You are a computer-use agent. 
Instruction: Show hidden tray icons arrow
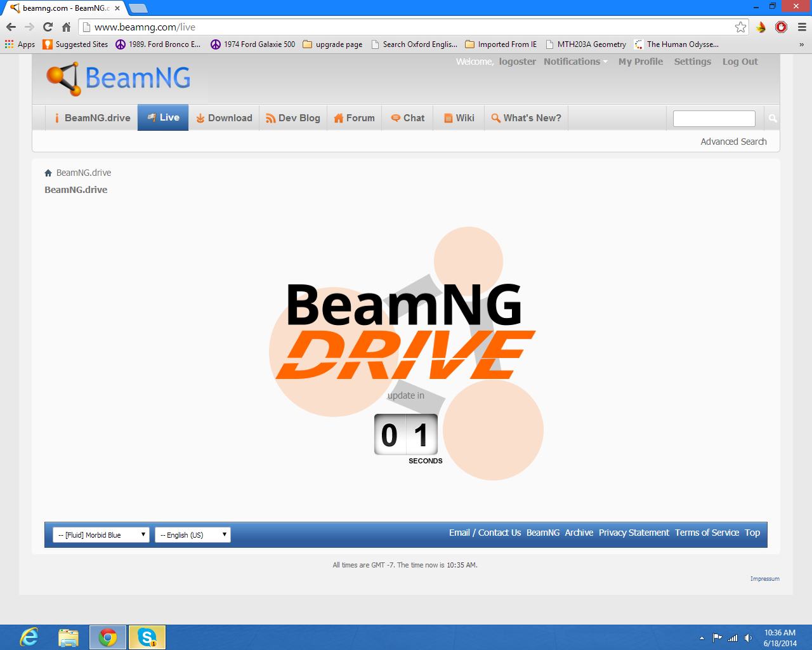point(702,638)
